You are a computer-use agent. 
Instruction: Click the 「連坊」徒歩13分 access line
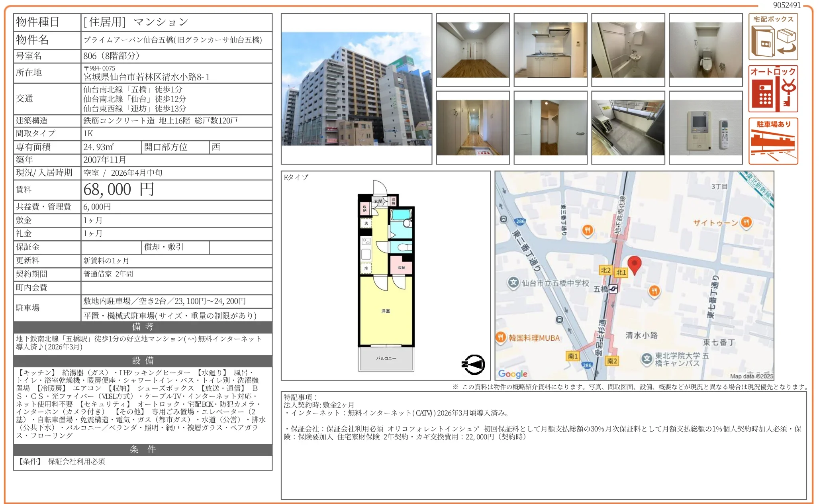135,109
